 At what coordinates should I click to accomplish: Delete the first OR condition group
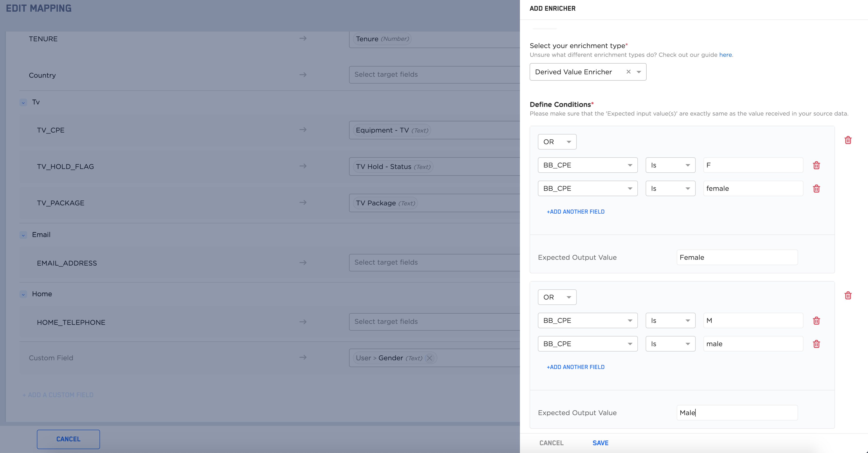(x=848, y=140)
